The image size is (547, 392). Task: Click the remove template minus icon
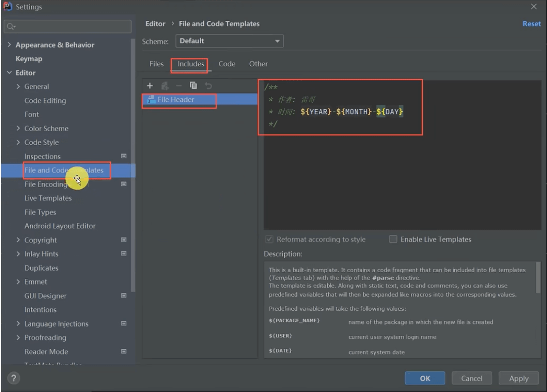(179, 86)
